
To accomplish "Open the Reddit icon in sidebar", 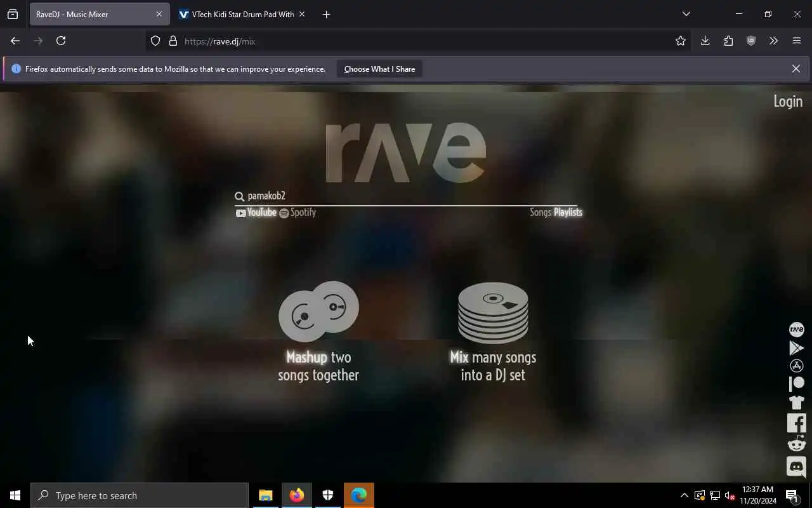I will (x=796, y=443).
